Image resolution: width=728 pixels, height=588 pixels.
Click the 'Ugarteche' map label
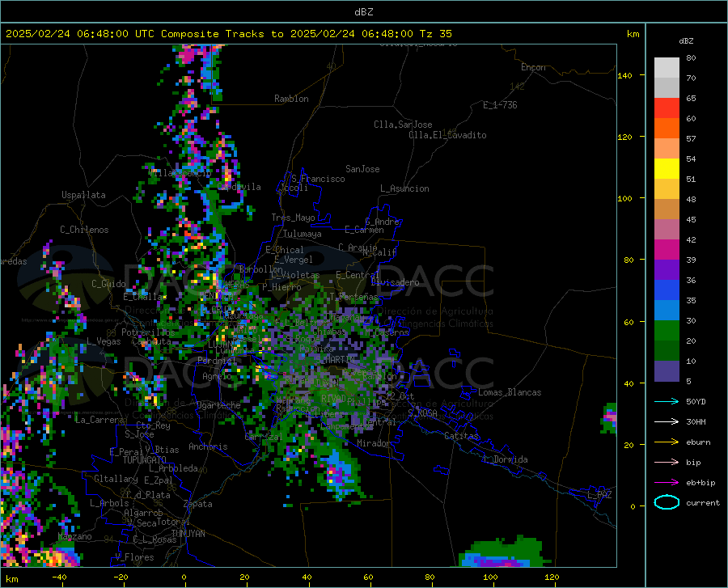[x=218, y=405]
